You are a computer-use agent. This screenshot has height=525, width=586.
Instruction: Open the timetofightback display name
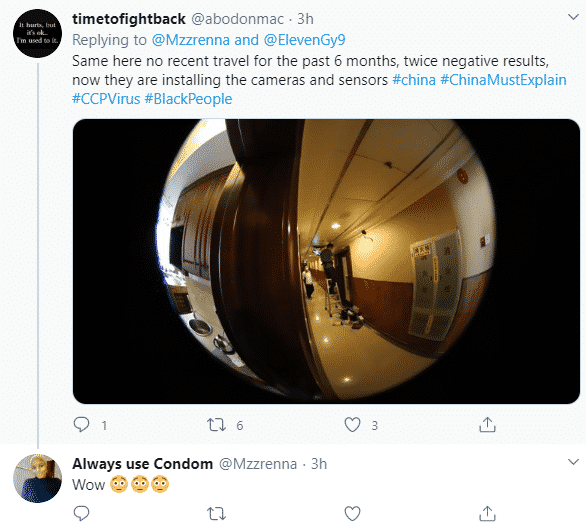pos(129,19)
